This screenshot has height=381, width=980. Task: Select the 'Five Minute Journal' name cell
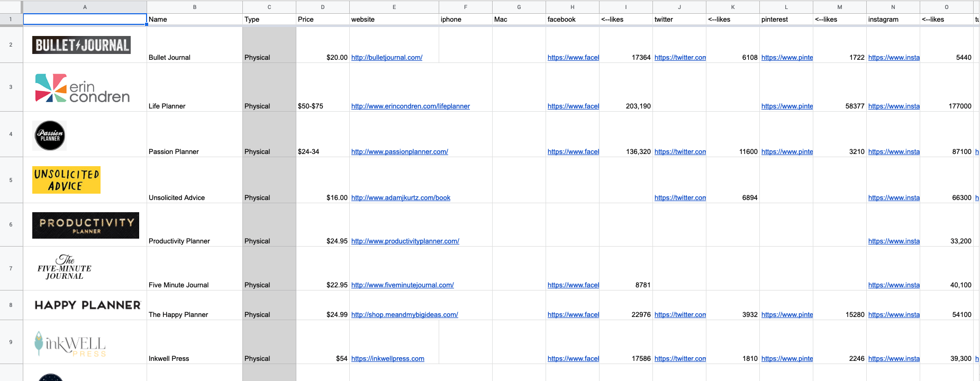coord(194,285)
